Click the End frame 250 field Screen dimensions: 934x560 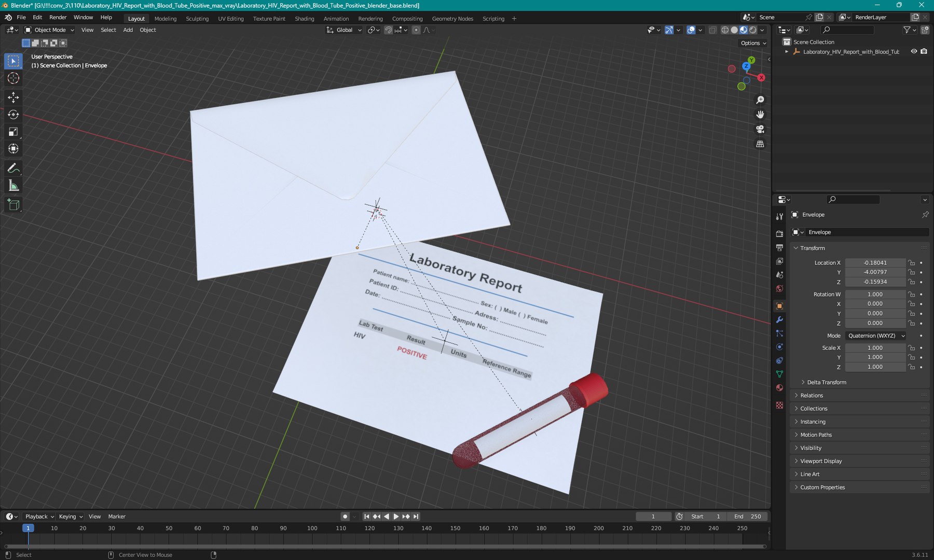748,516
